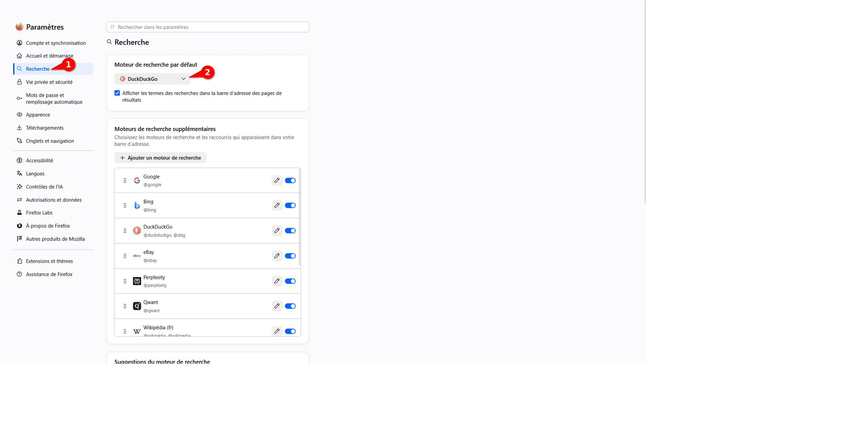Grab the drag handle next to eBay
This screenshot has width=868, height=437.
point(125,256)
